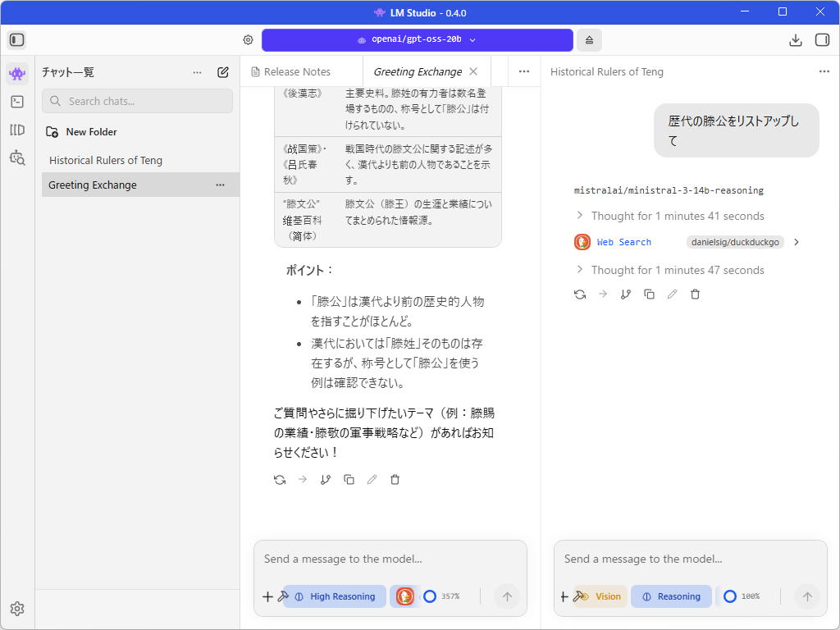
Task: Regenerate the assistant reply in Greeting Exchange
Action: 279,479
